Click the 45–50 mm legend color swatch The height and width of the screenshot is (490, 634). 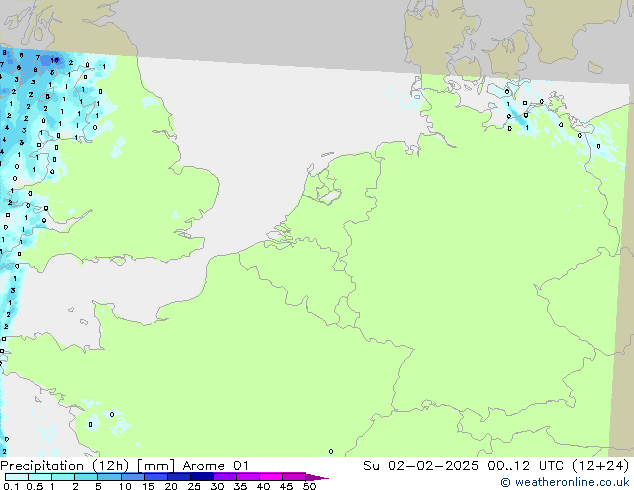pos(294,477)
